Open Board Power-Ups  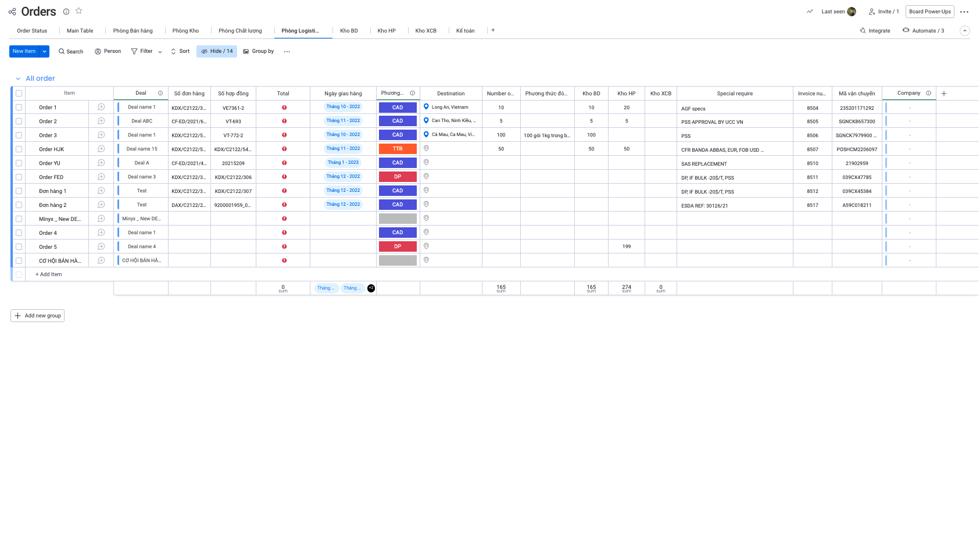click(x=929, y=12)
